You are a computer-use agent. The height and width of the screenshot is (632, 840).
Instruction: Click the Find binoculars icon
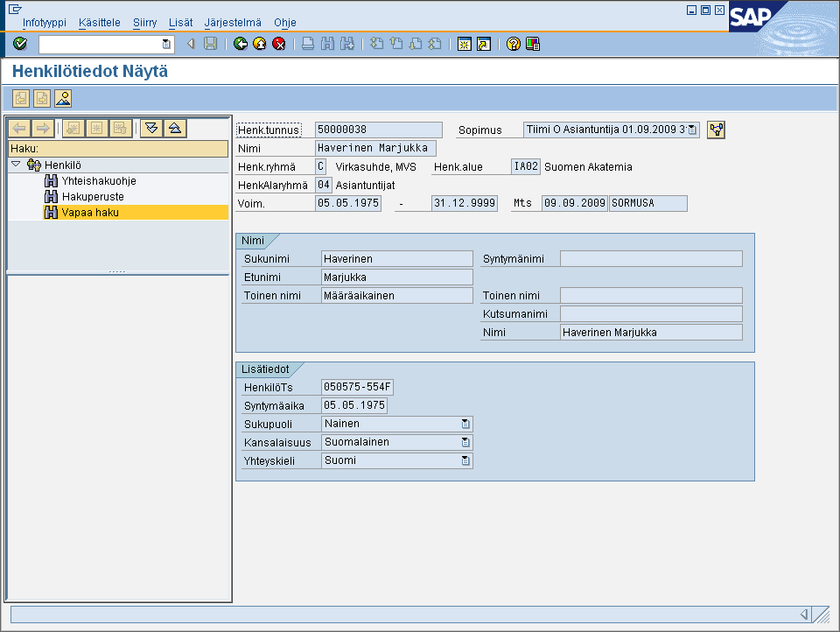point(327,44)
